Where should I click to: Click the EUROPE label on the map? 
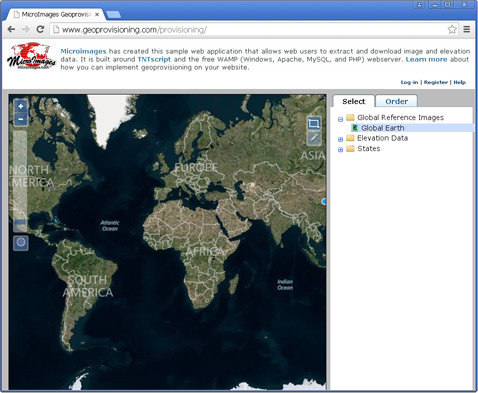(x=196, y=167)
